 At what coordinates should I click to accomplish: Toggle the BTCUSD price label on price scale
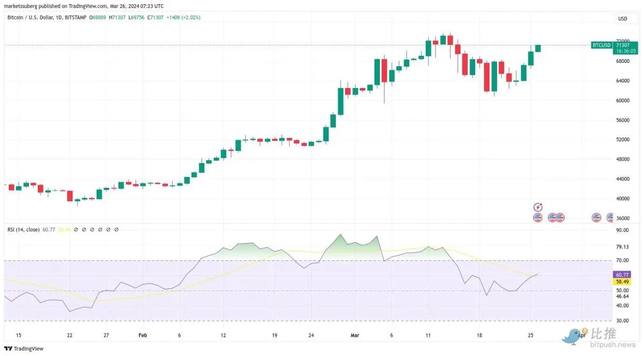[x=602, y=45]
